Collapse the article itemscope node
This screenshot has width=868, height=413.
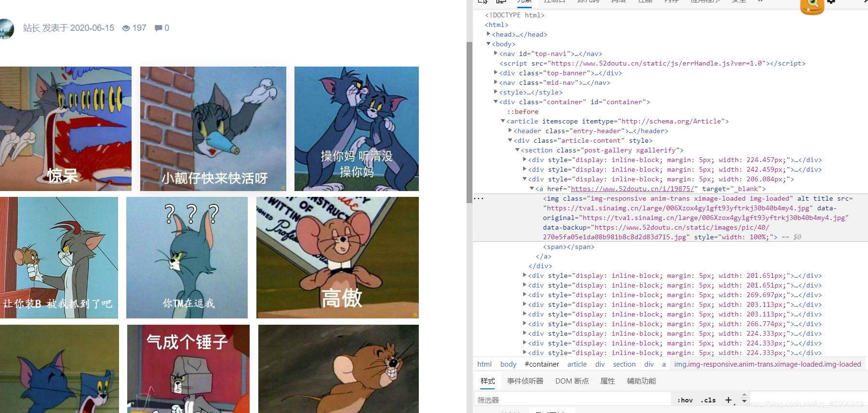503,121
